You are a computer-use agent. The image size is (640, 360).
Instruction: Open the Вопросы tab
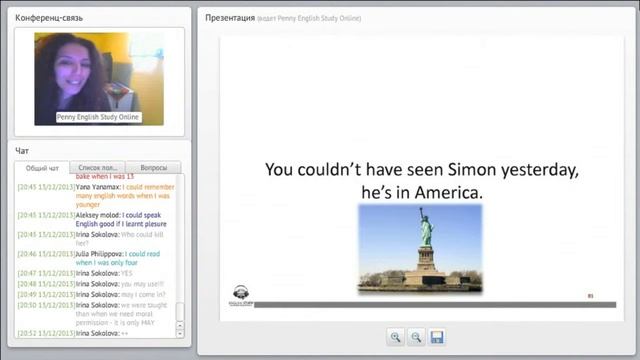coord(153,167)
